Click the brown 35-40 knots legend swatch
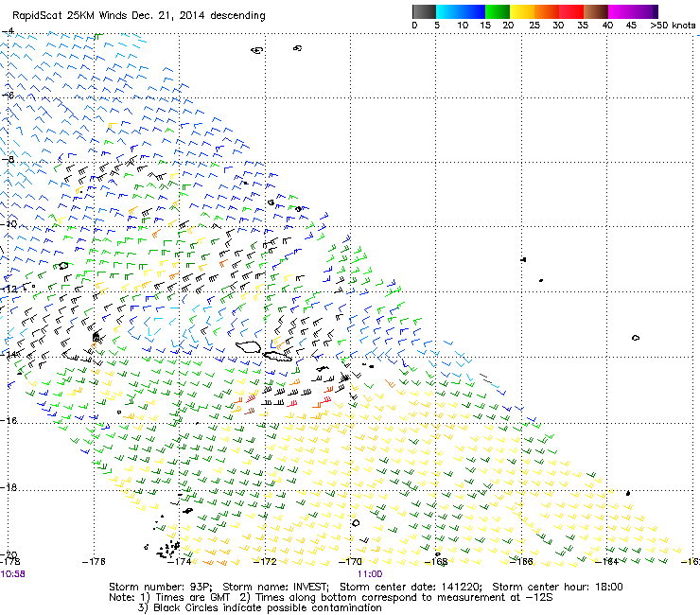This screenshot has width=700, height=615. pos(596,11)
